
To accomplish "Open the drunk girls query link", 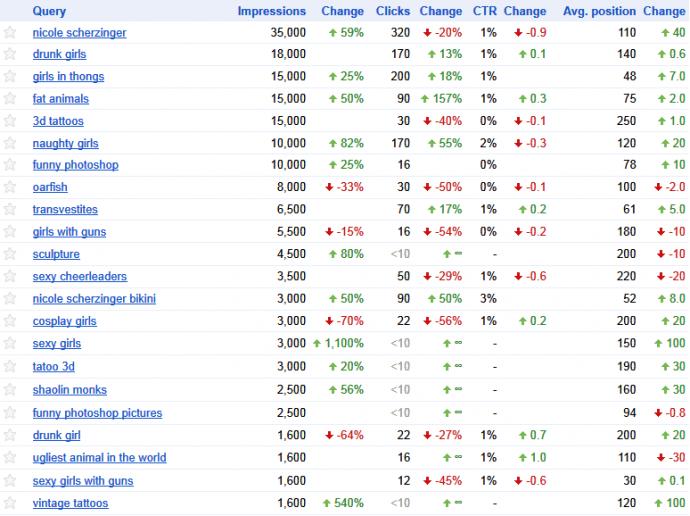I will tap(59, 54).
